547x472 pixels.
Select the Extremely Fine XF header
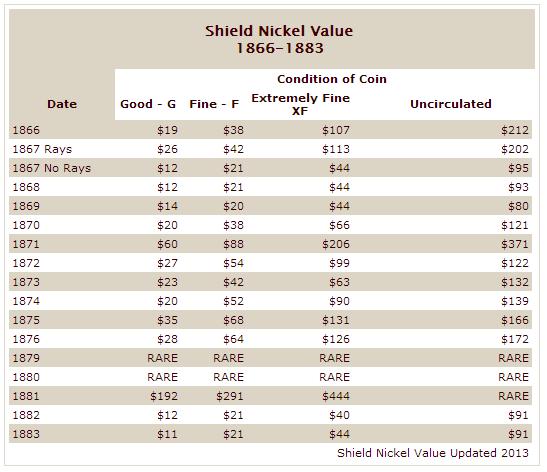tap(300, 104)
